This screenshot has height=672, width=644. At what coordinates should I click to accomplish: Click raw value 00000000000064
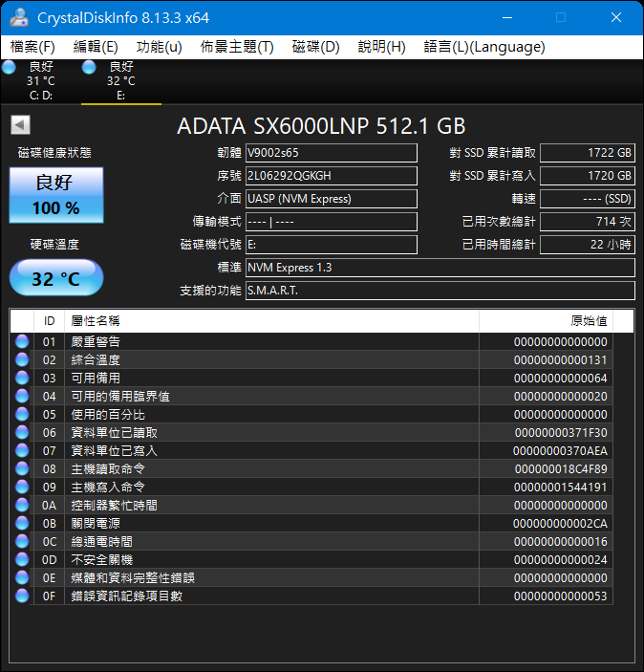(x=561, y=379)
